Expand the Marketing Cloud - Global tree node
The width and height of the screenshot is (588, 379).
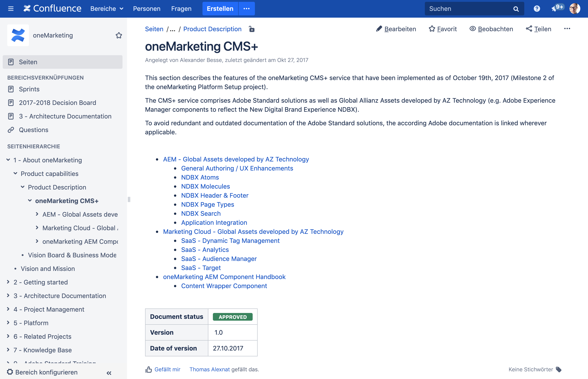[37, 228]
